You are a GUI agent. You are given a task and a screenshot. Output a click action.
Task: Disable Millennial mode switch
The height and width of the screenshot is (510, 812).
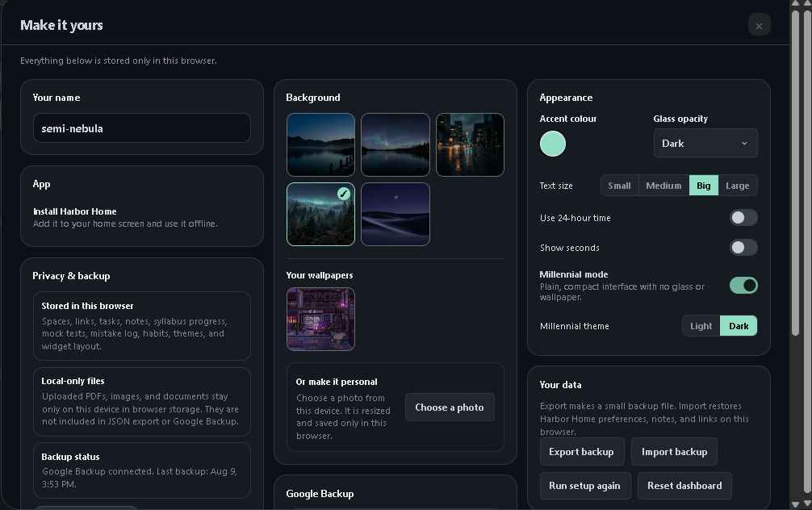pyautogui.click(x=743, y=286)
